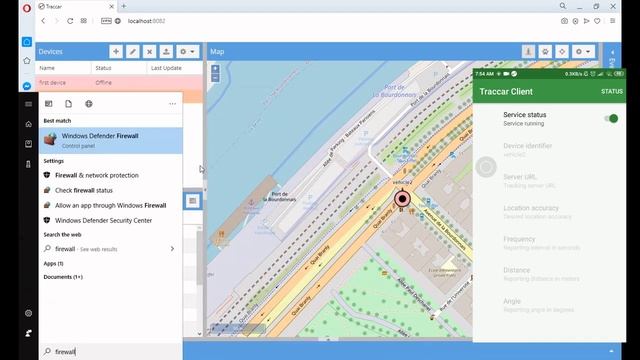Image resolution: width=640 pixels, height=360 pixels.
Task: Zoom in on the map
Action: (x=215, y=69)
